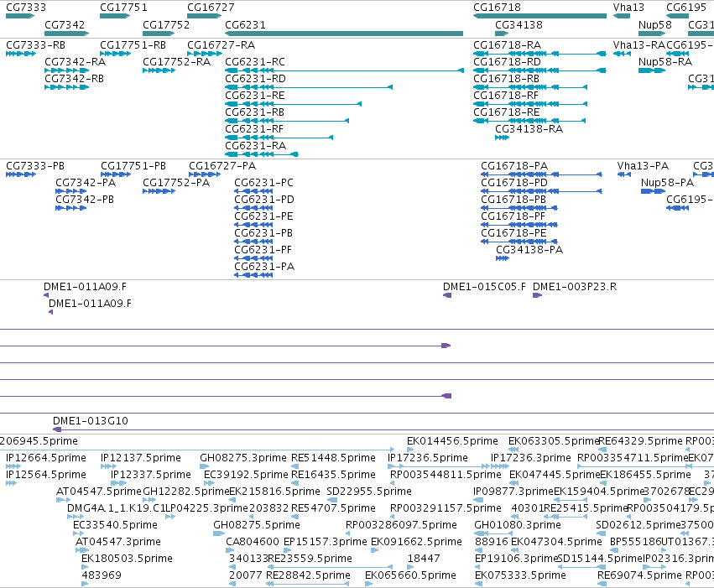
Task: Select EST EK065660.5prime
Action: 410,575
